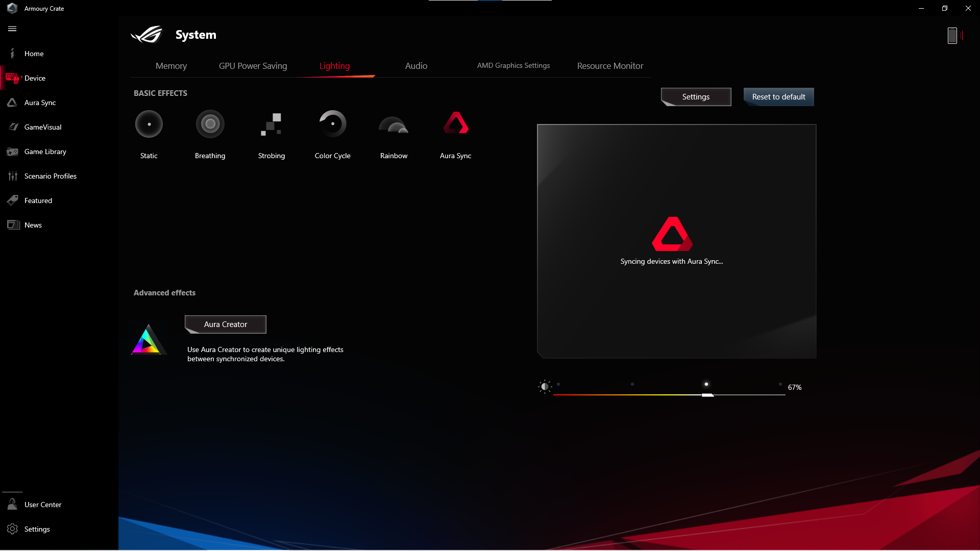
Task: Click the brightness slider handle
Action: pyautogui.click(x=707, y=395)
